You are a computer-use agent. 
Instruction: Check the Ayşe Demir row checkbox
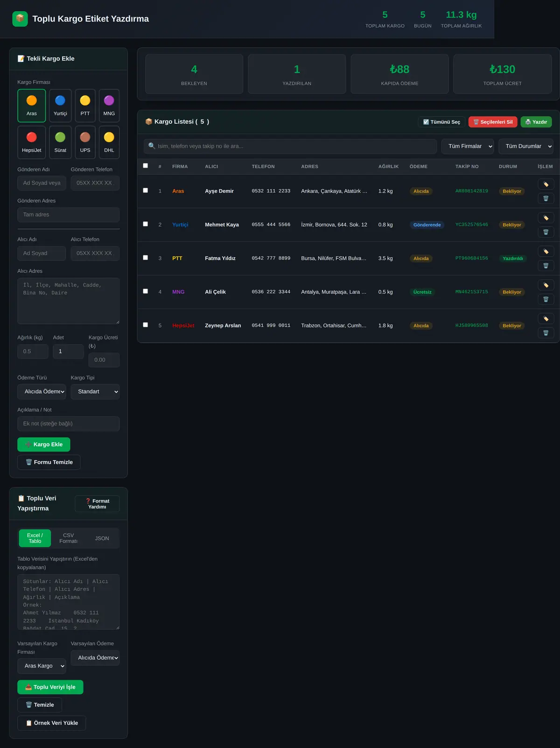(x=146, y=191)
